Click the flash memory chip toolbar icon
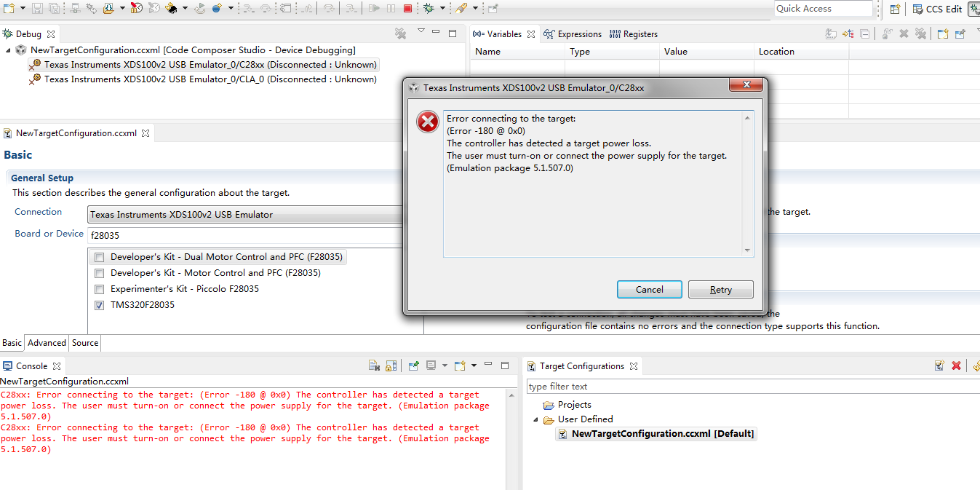980x490 pixels. tap(172, 8)
